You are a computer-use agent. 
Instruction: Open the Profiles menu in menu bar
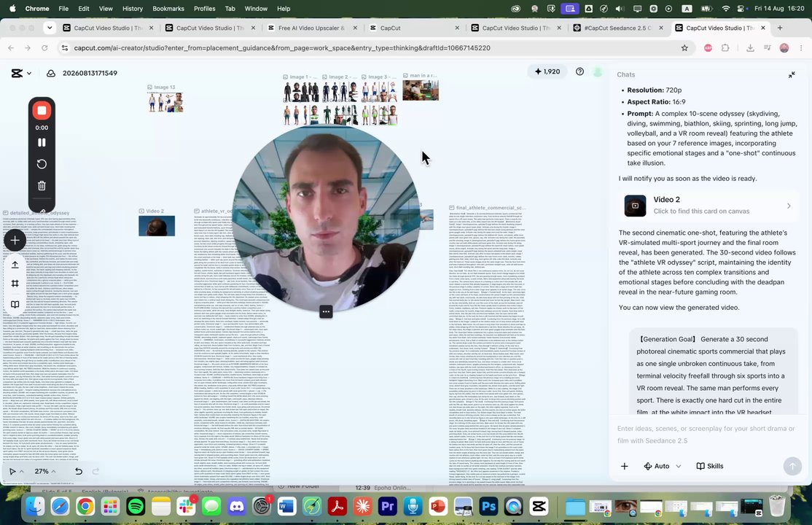point(204,8)
